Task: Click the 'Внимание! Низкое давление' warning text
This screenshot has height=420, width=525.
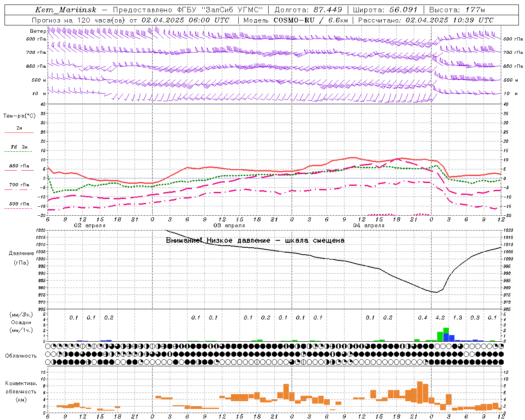Action: pos(218,240)
